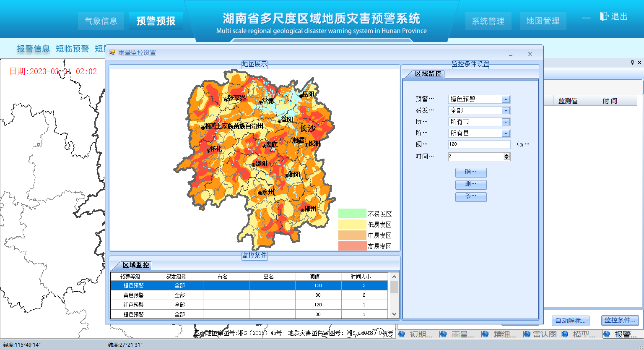Click the globe icon beside 报警 panel
The width and height of the screenshot is (644, 350).
click(x=605, y=334)
